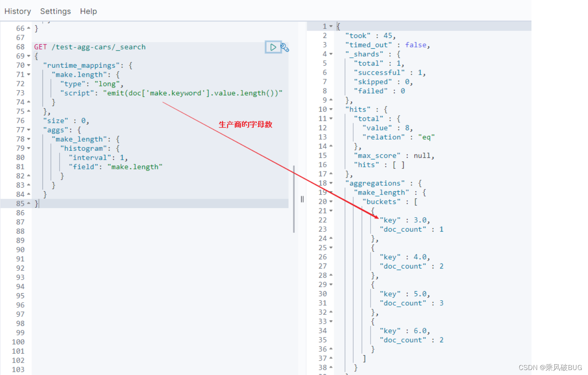The height and width of the screenshot is (375, 588).
Task: Click the fold marker at editor line 84
Action: click(x=28, y=194)
